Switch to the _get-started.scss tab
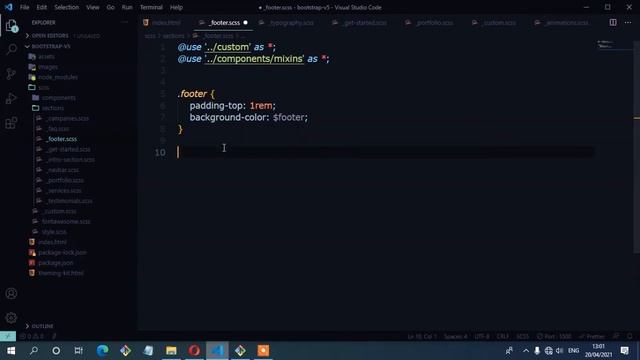The height and width of the screenshot is (360, 640). [x=364, y=23]
